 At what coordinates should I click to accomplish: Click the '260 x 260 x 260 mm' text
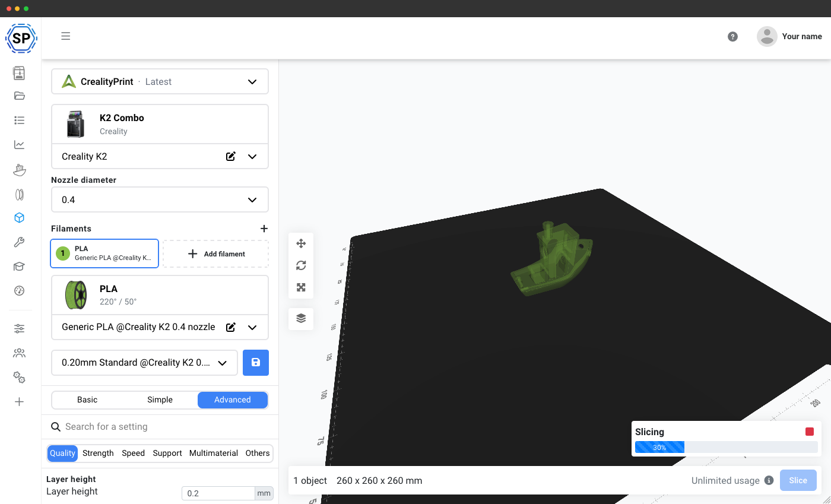point(379,481)
